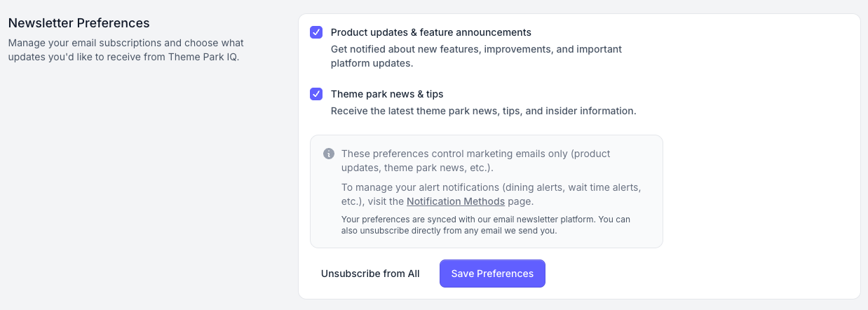Click the "Product updates & feature announcements" label
Image resolution: width=868 pixels, height=310 pixels.
pyautogui.click(x=430, y=32)
